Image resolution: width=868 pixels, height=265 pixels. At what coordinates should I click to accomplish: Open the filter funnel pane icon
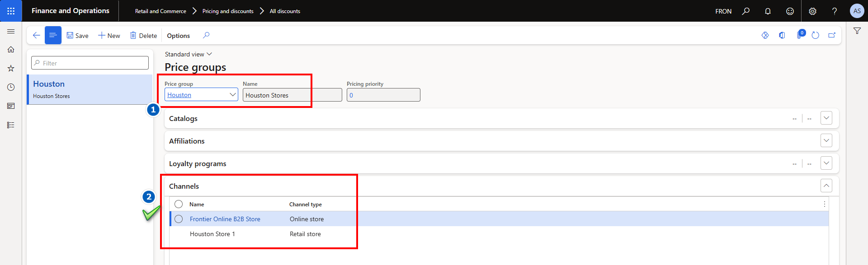point(857,31)
